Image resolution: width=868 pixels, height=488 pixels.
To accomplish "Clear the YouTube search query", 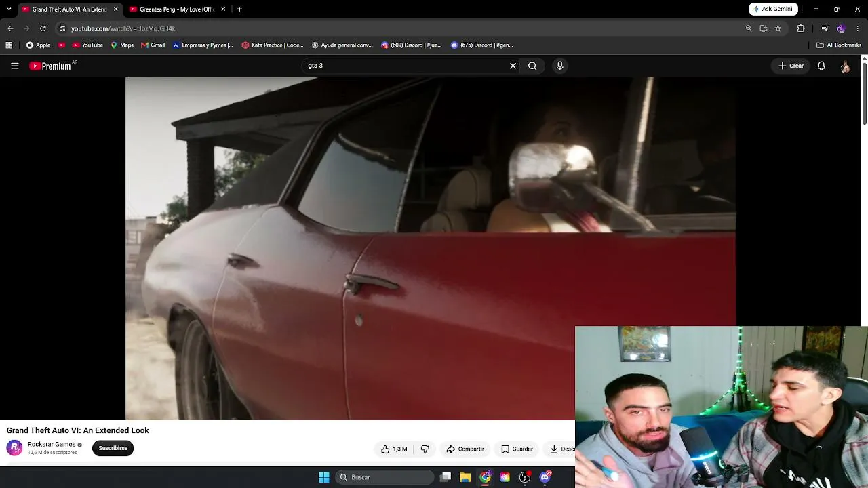I will point(513,66).
